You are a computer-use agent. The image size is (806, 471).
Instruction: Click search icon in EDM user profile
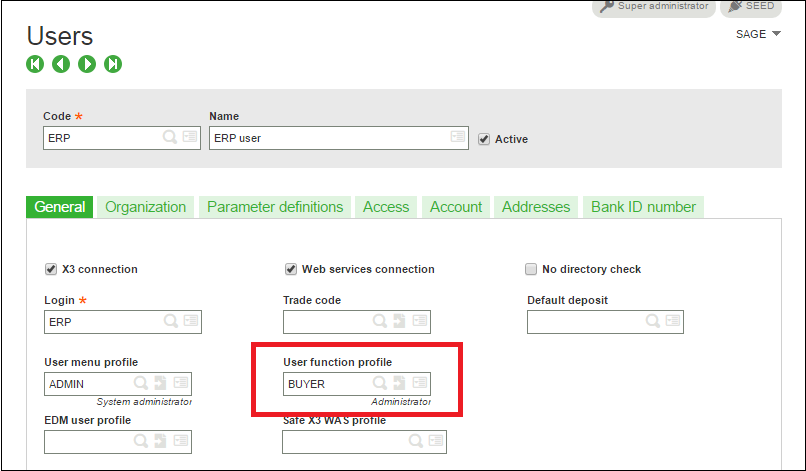point(140,441)
